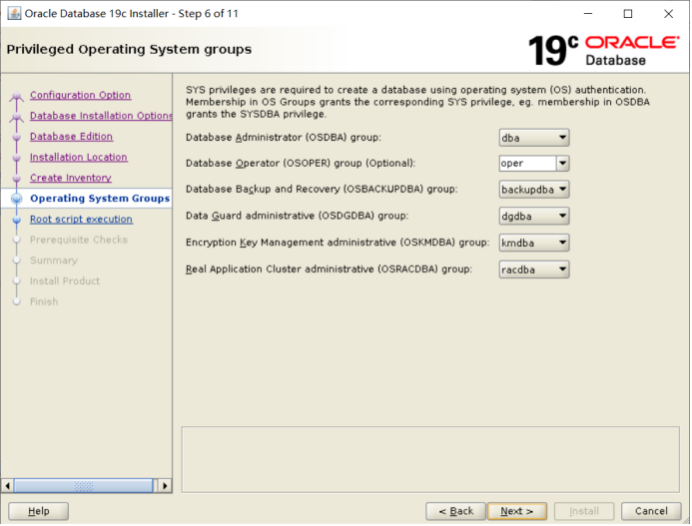The height and width of the screenshot is (526, 692).
Task: Cancel the installer
Action: (651, 511)
